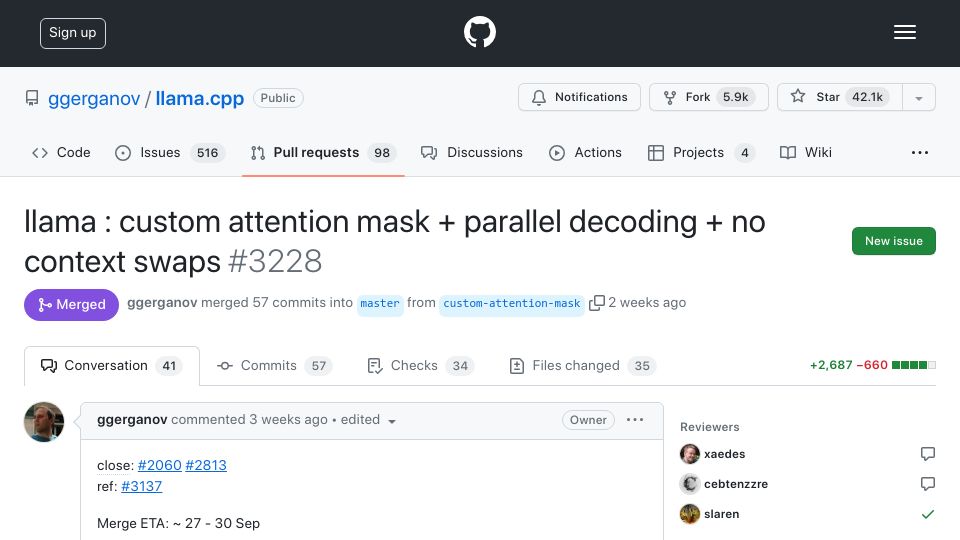The image size is (960, 540).
Task: Open referenced issue #3137
Action: pos(141,486)
